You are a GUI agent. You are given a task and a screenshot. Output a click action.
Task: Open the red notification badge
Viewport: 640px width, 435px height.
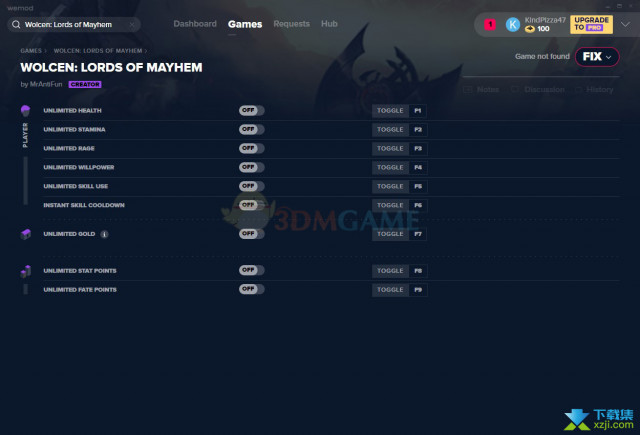[x=490, y=24]
